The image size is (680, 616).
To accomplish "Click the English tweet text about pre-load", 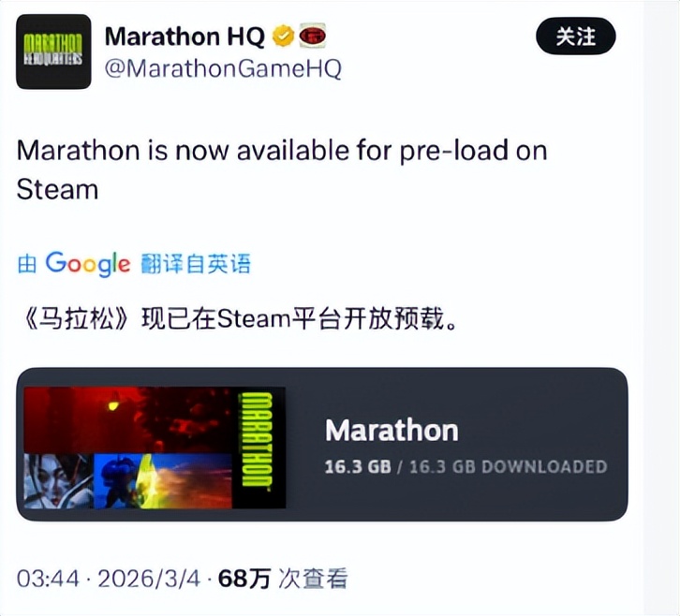I will [282, 170].
